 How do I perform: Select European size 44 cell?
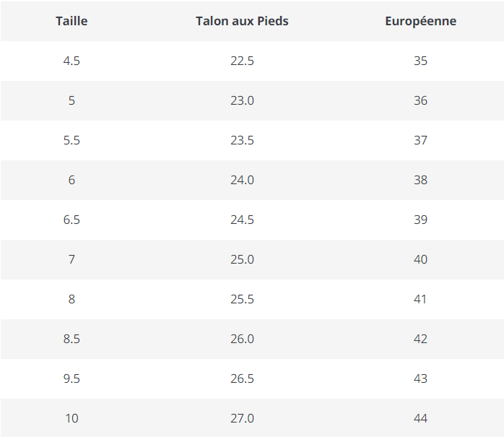[x=420, y=418]
